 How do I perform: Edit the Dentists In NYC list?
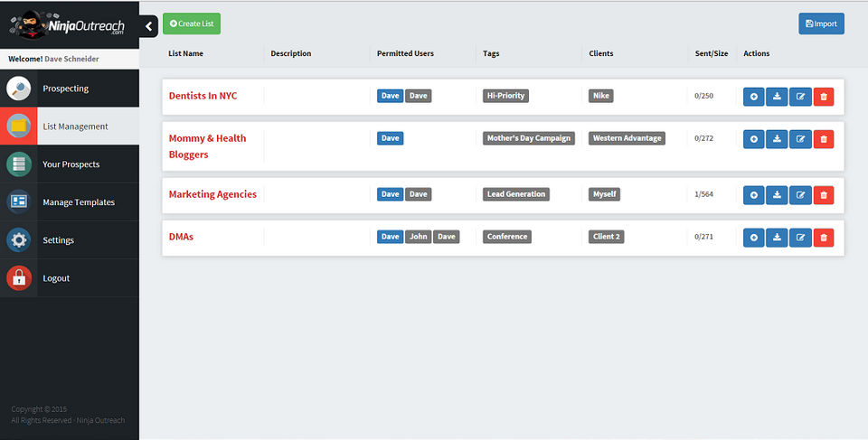point(800,97)
